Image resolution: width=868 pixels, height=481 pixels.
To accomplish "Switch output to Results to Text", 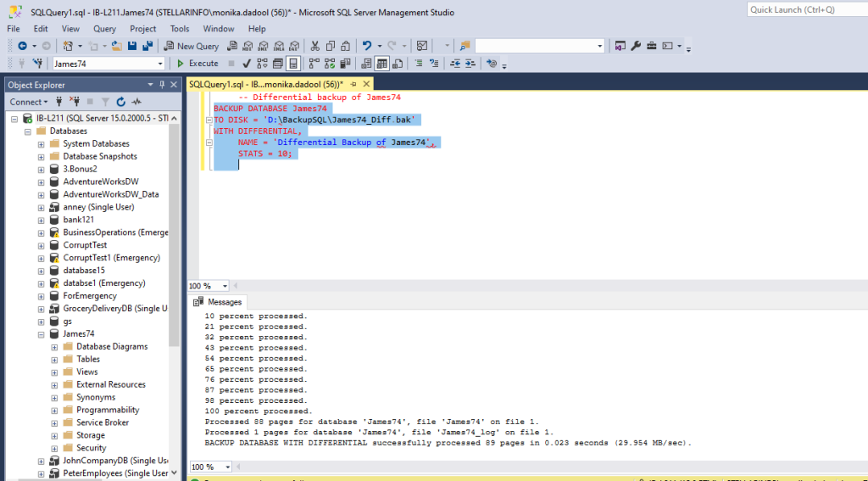I will (366, 64).
